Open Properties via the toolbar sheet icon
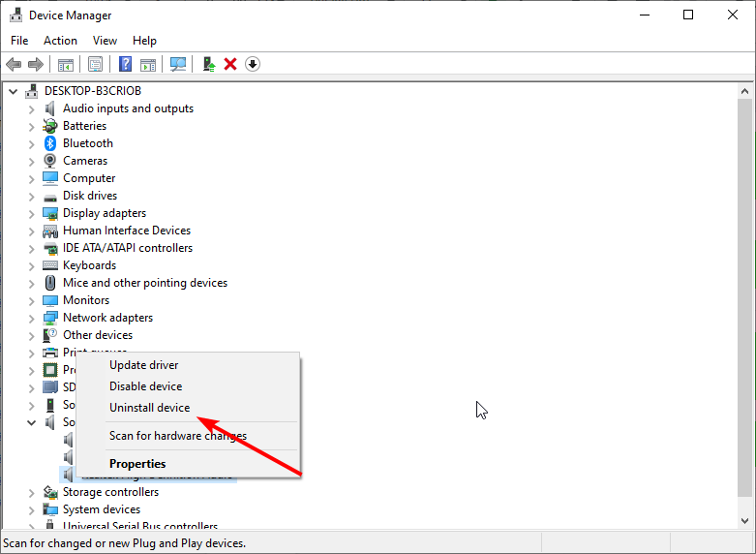 [96, 64]
